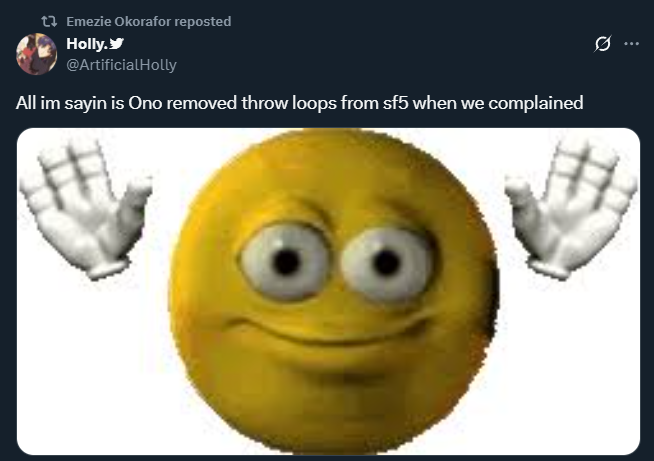Image resolution: width=654 pixels, height=461 pixels.
Task: Open the @ArtificialHolly handle link
Action: pyautogui.click(x=121, y=65)
